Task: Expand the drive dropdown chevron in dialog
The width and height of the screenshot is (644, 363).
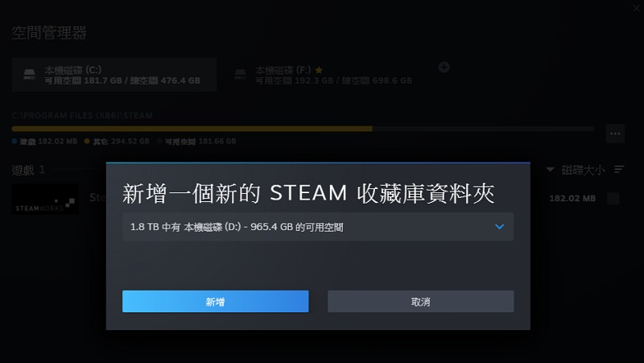Action: point(500,227)
